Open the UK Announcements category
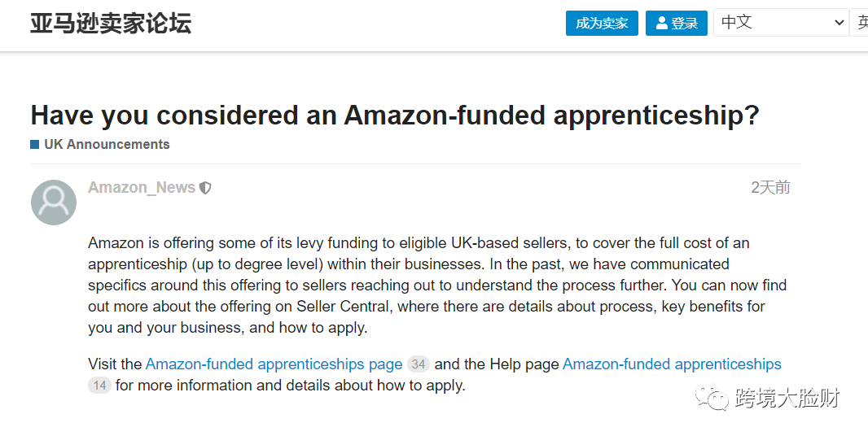Viewport: 868px width, 436px height. pos(107,145)
